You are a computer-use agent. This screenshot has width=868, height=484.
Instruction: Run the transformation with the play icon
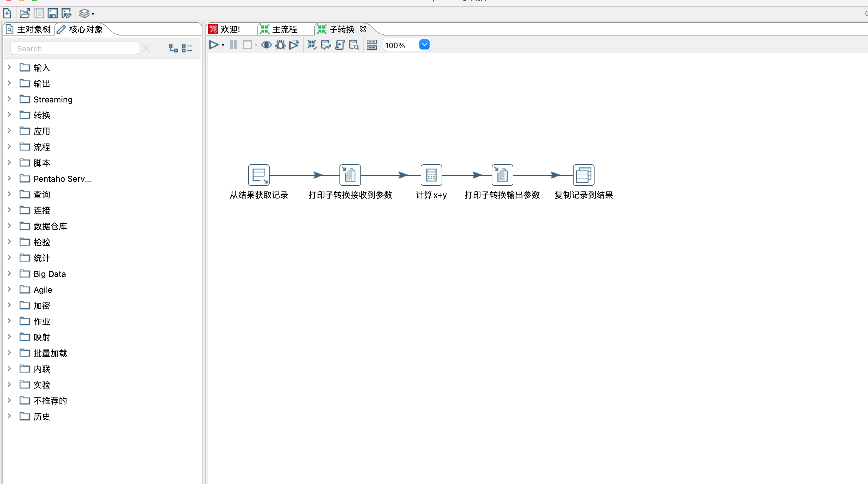tap(213, 45)
